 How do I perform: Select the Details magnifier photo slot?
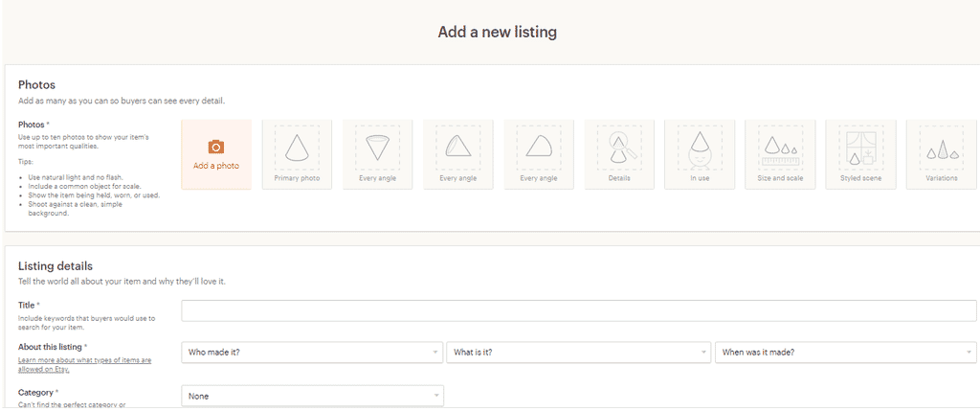point(619,154)
